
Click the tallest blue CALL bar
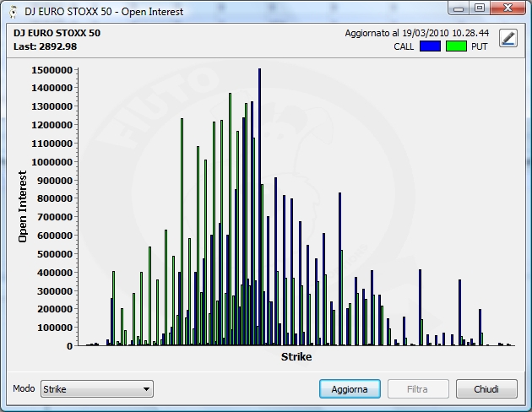tap(259, 207)
